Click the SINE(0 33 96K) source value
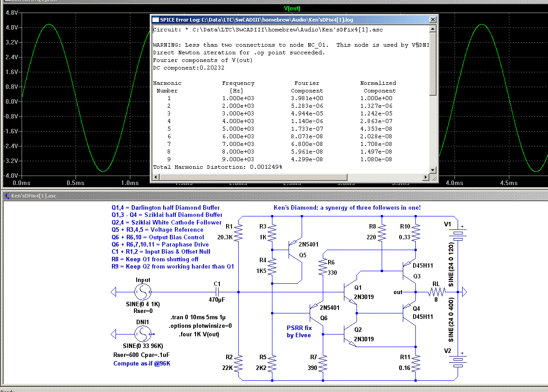 pyautogui.click(x=143, y=345)
